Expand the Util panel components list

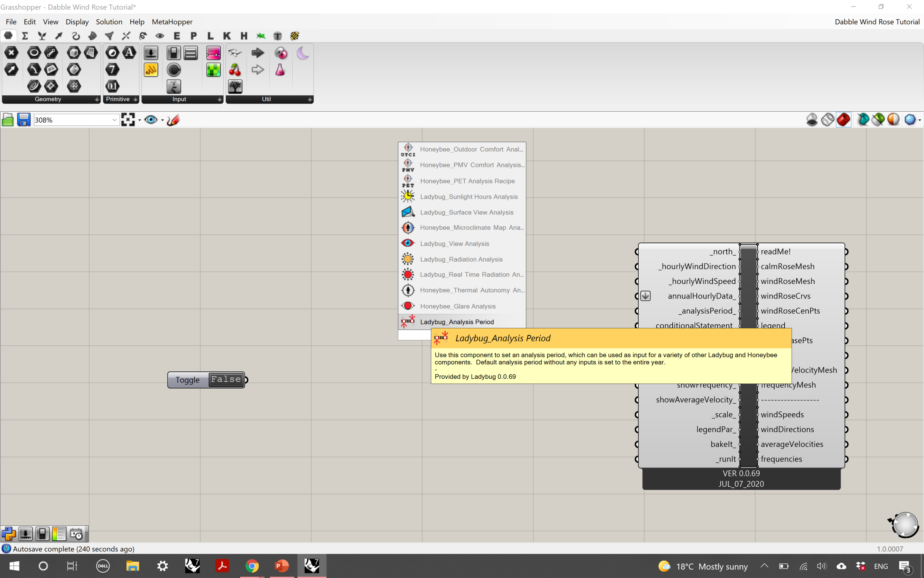tap(310, 99)
